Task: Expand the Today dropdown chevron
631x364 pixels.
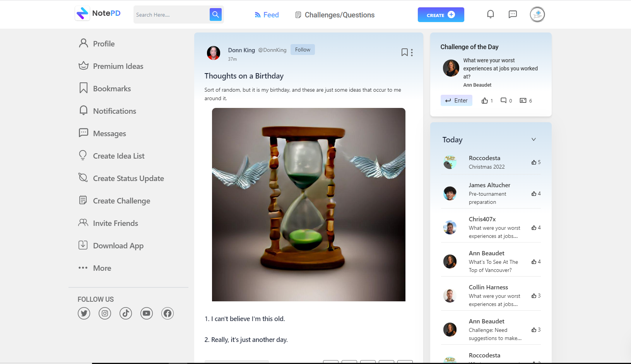Action: [534, 140]
